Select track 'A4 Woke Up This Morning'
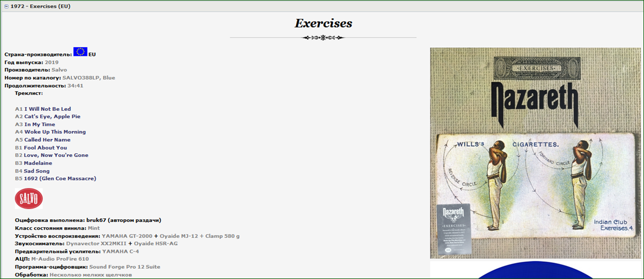The image size is (644, 279). coord(50,132)
